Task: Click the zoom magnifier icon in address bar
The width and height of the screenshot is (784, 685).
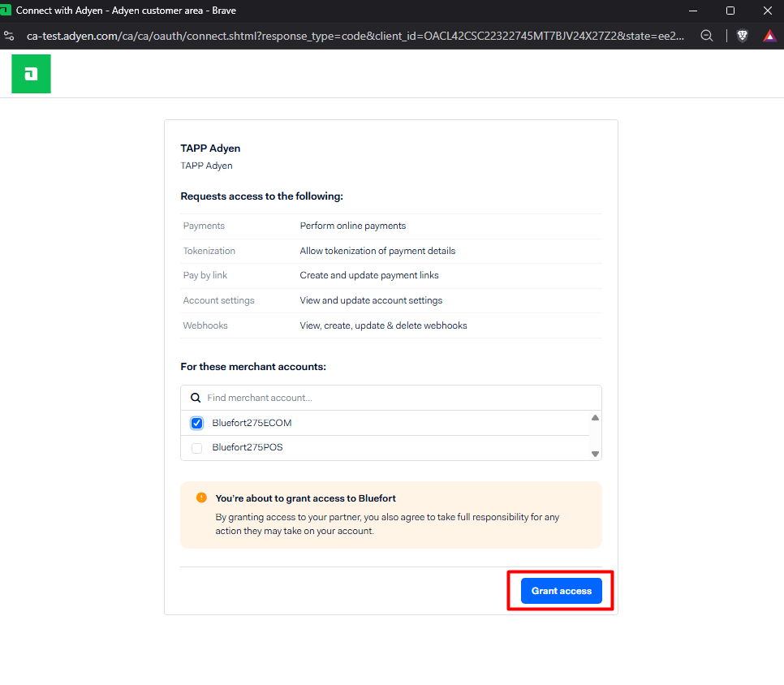Action: click(707, 36)
